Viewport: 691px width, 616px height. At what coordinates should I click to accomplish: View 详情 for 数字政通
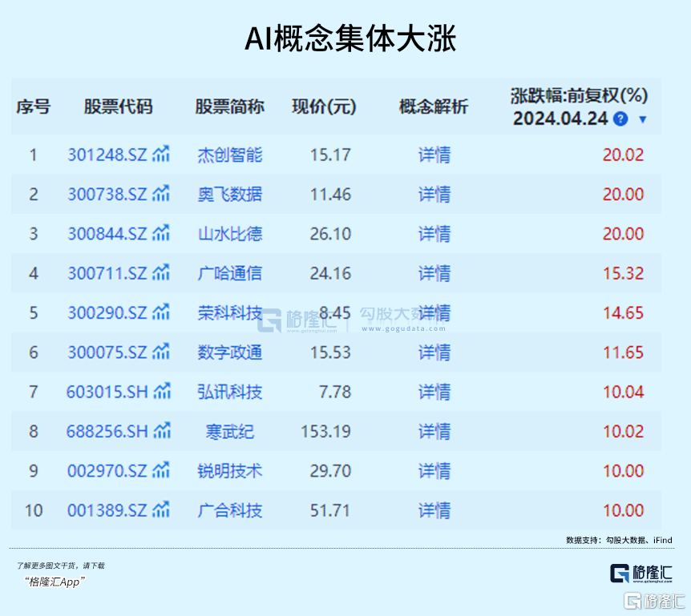[x=434, y=352]
